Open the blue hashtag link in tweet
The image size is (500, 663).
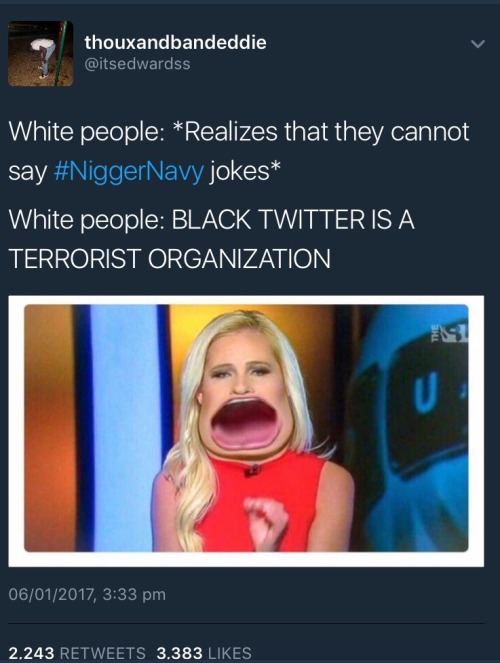click(129, 172)
